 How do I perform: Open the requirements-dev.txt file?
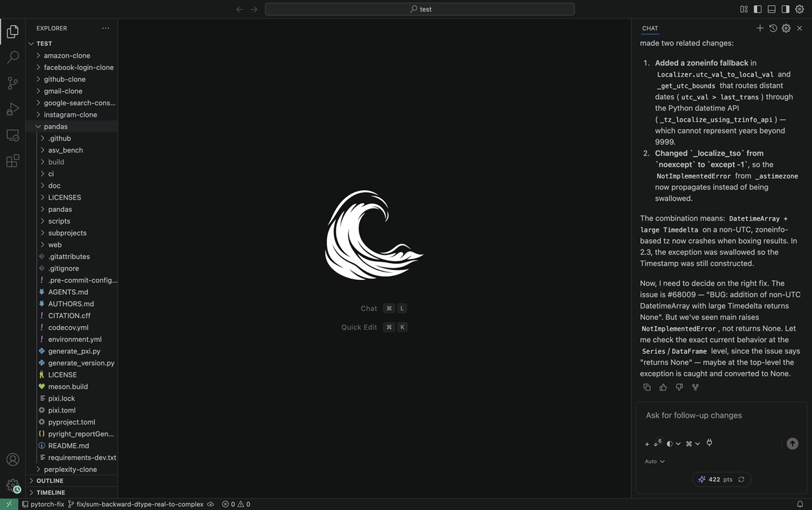point(82,458)
